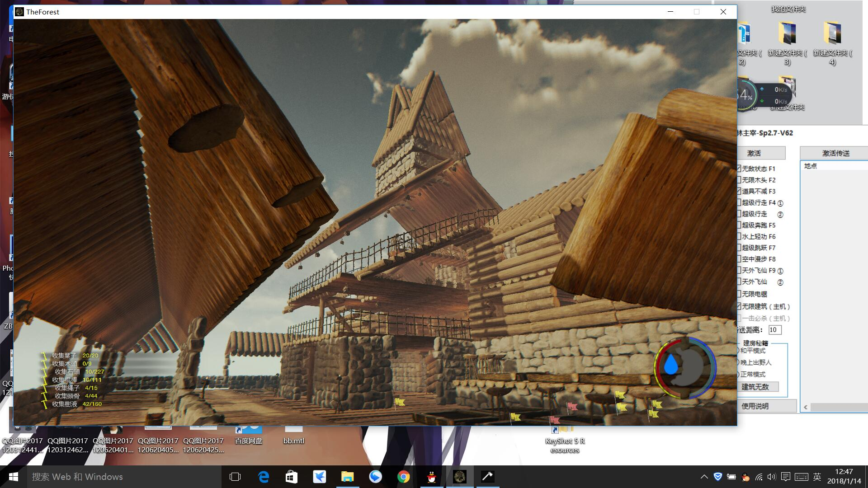The image size is (868, 488).
Task: Click the 激活 button in trainer
Action: (x=761, y=153)
